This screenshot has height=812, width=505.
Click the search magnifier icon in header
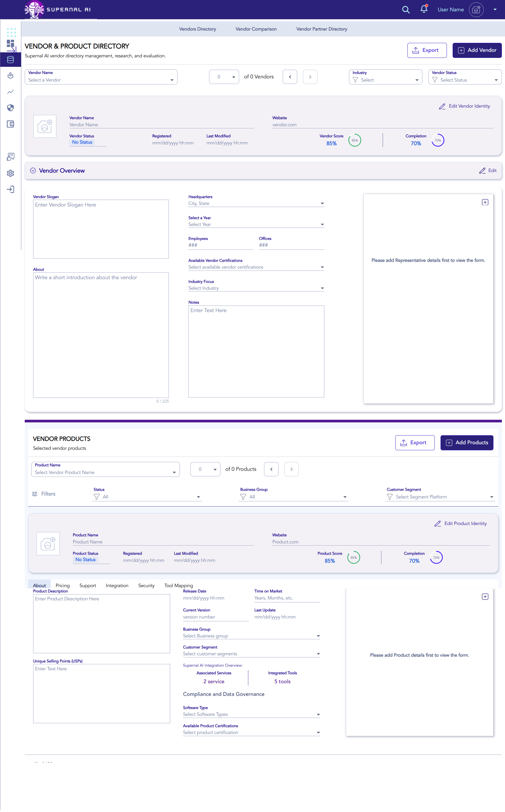click(406, 10)
